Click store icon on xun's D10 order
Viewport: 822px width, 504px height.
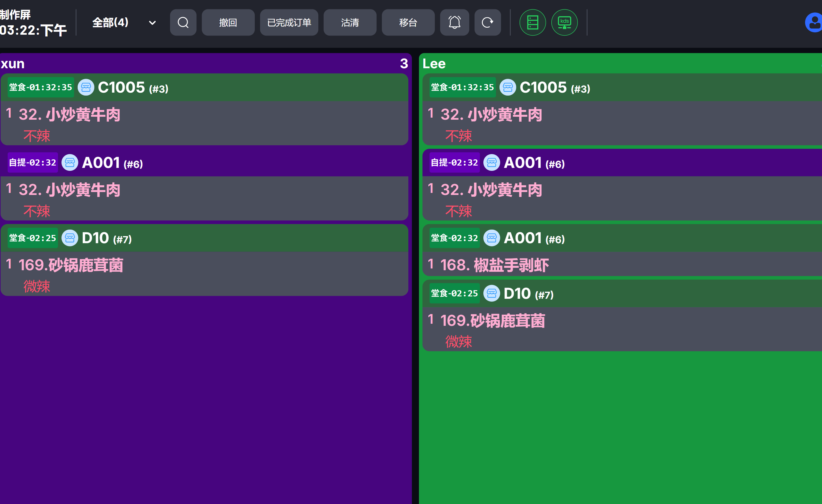pyautogui.click(x=70, y=238)
